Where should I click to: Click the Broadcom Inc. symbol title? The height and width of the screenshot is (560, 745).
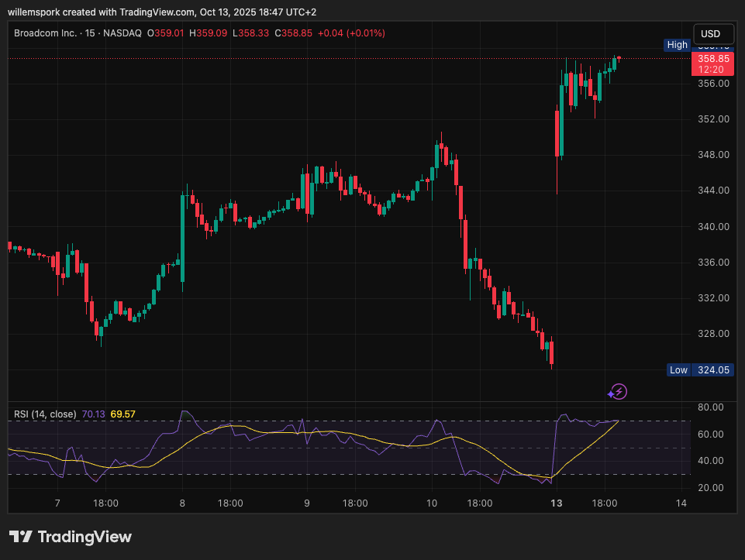(x=46, y=33)
